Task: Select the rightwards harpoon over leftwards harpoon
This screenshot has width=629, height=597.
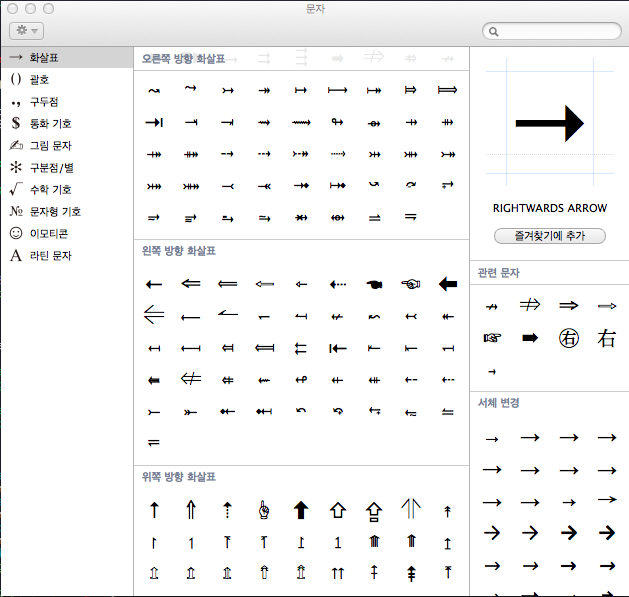Action: click(374, 218)
